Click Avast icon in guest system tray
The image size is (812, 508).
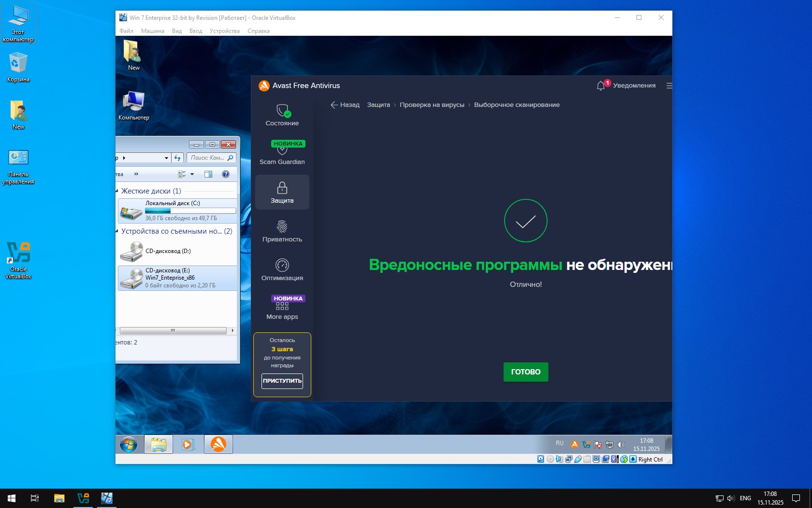[x=575, y=444]
